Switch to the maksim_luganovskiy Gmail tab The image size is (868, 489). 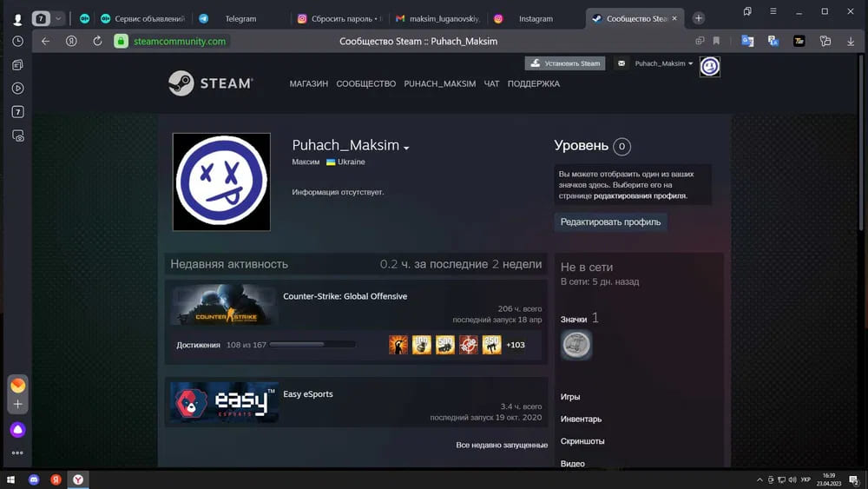tap(437, 19)
